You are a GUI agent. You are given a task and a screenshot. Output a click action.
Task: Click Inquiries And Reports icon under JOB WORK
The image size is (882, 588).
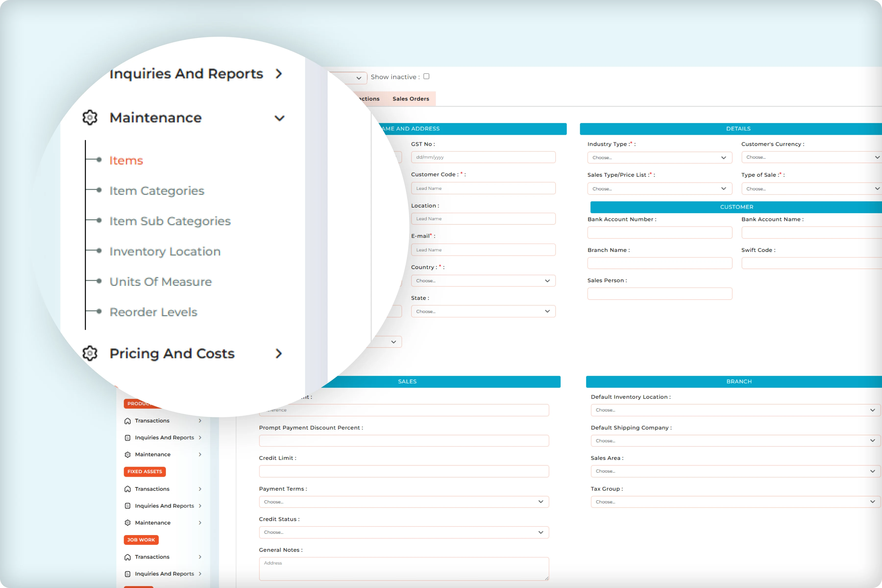[128, 574]
